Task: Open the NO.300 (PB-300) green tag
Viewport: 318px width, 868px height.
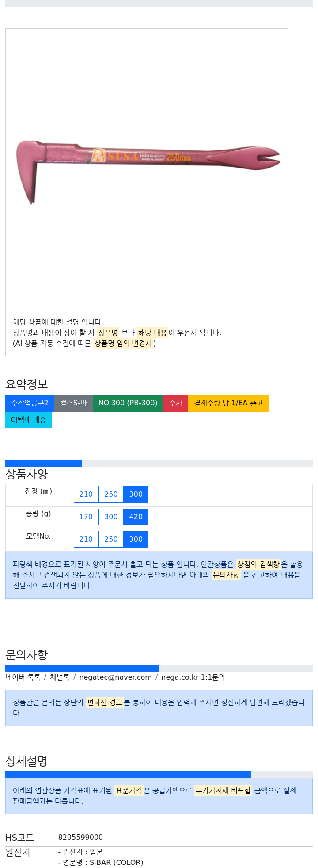Action: coord(128,403)
